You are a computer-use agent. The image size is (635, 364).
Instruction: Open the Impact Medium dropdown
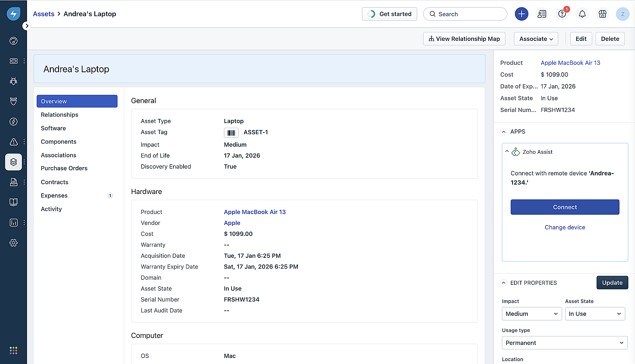tap(531, 314)
